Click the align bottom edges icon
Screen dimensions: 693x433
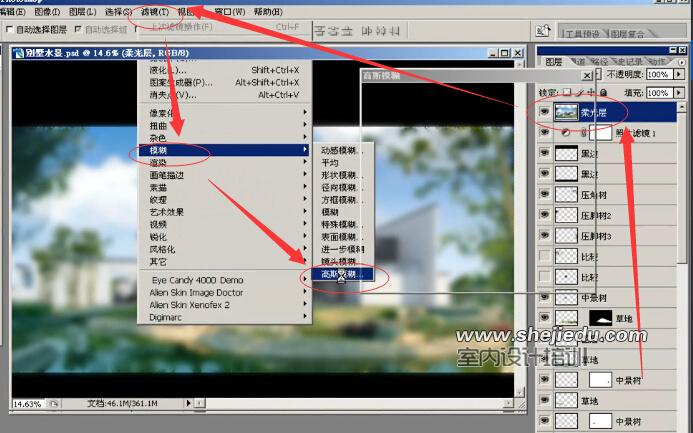[347, 31]
